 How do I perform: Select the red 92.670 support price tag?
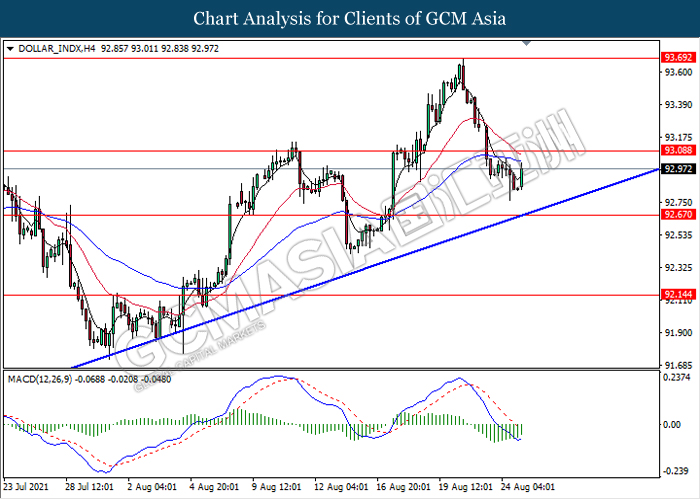(676, 215)
